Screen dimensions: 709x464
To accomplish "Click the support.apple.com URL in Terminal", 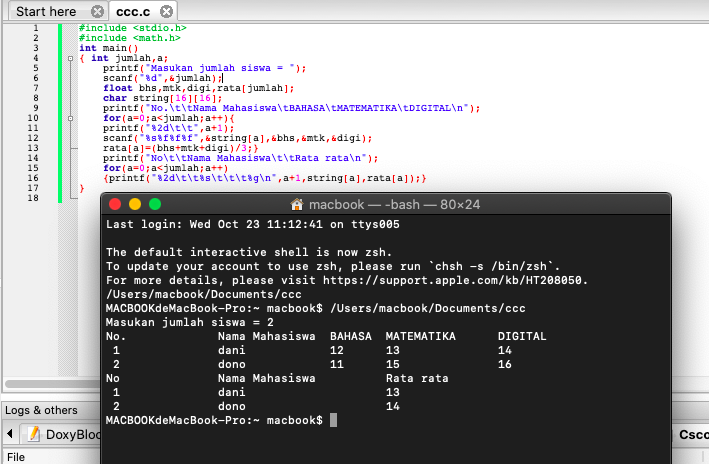I will pos(452,280).
